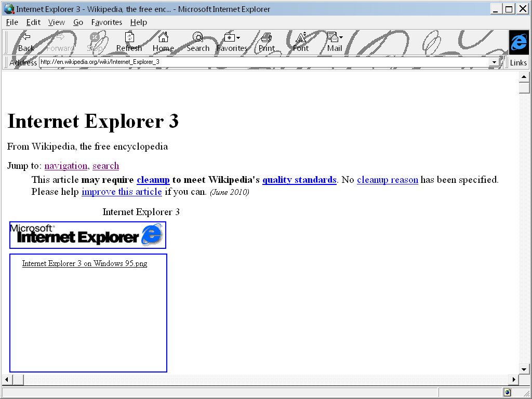The image size is (532, 399).
Task: Open the View menu
Action: tap(56, 22)
